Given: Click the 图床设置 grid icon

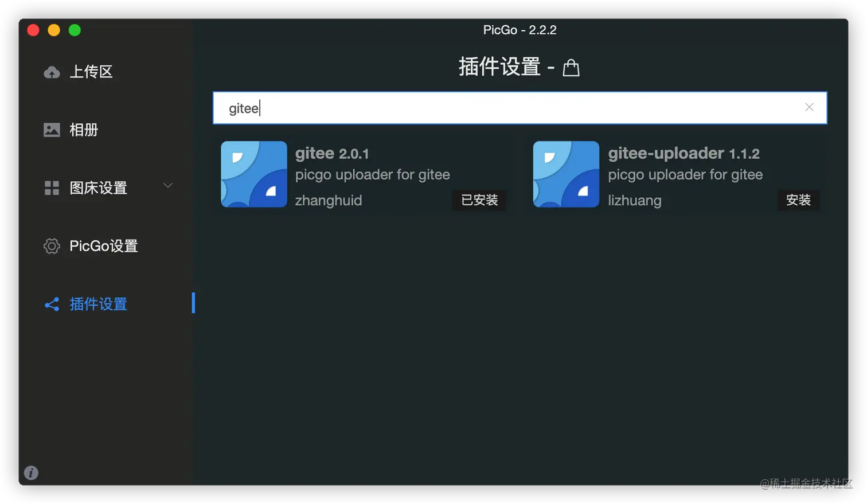Looking at the screenshot, I should [x=52, y=188].
